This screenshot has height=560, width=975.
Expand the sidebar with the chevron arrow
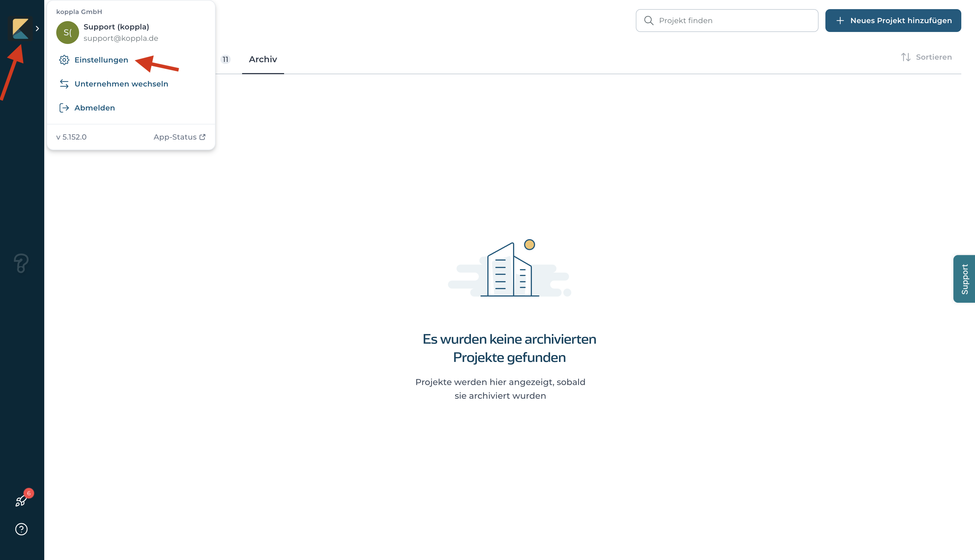coord(37,29)
